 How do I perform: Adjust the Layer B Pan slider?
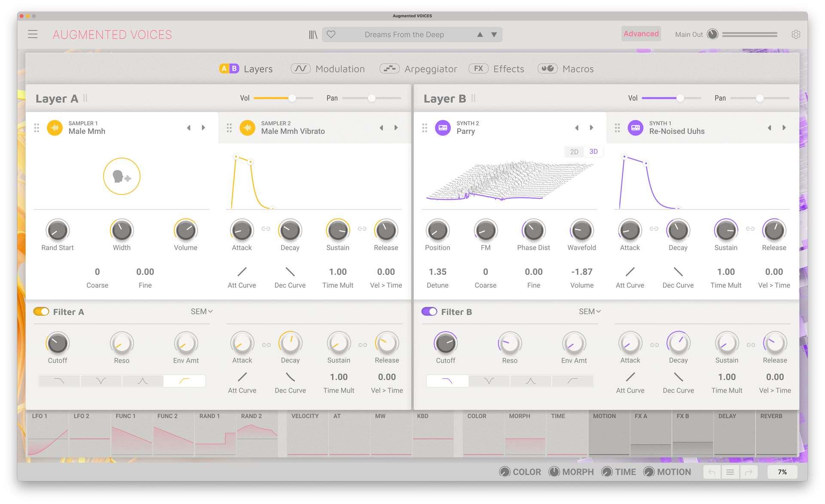[759, 98]
